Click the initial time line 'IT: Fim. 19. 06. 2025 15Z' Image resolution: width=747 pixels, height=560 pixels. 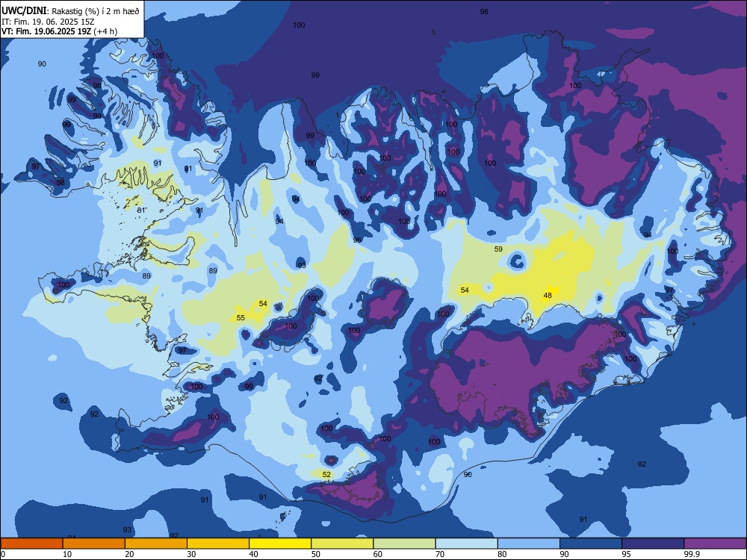pos(46,22)
